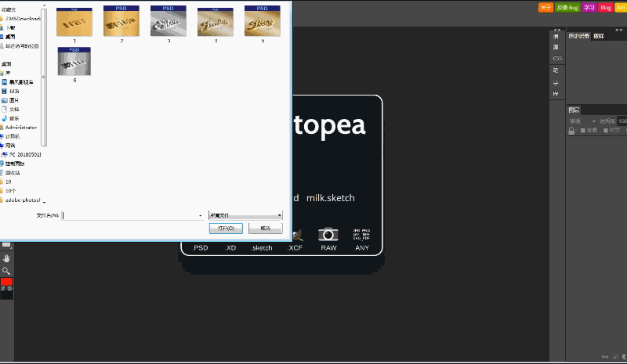Open the brush side panel below CSS
Image resolution: width=627 pixels, height=364 pixels.
pos(556,70)
